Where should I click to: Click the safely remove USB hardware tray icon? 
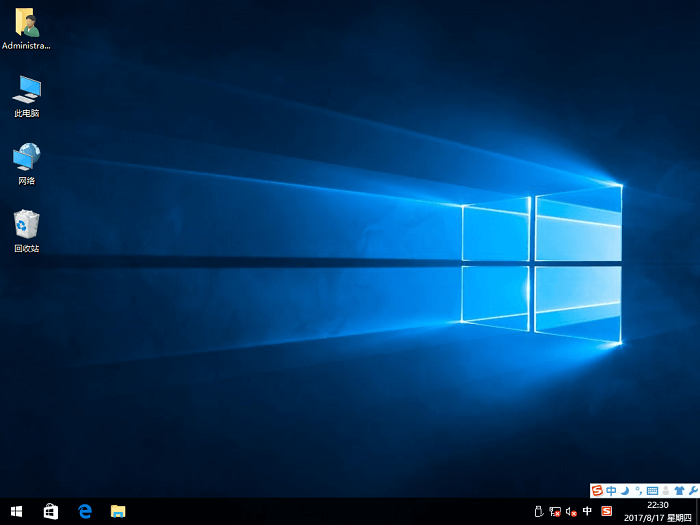pyautogui.click(x=539, y=511)
